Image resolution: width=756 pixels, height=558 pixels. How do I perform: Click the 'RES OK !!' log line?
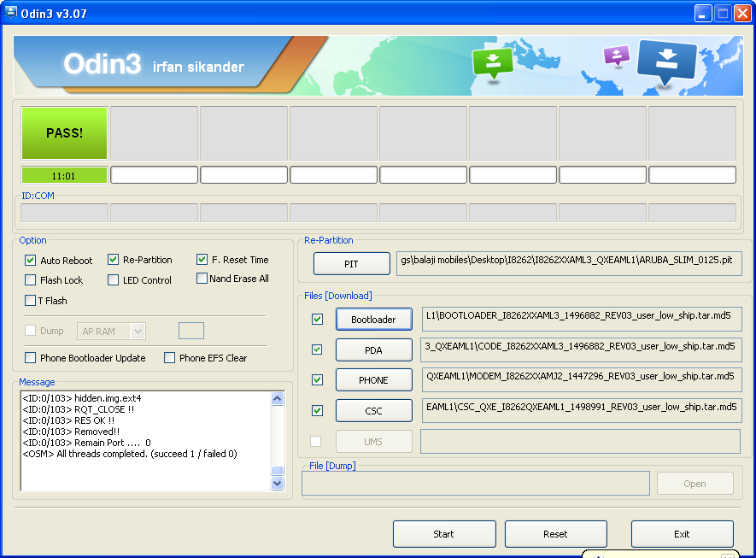[x=68, y=420]
